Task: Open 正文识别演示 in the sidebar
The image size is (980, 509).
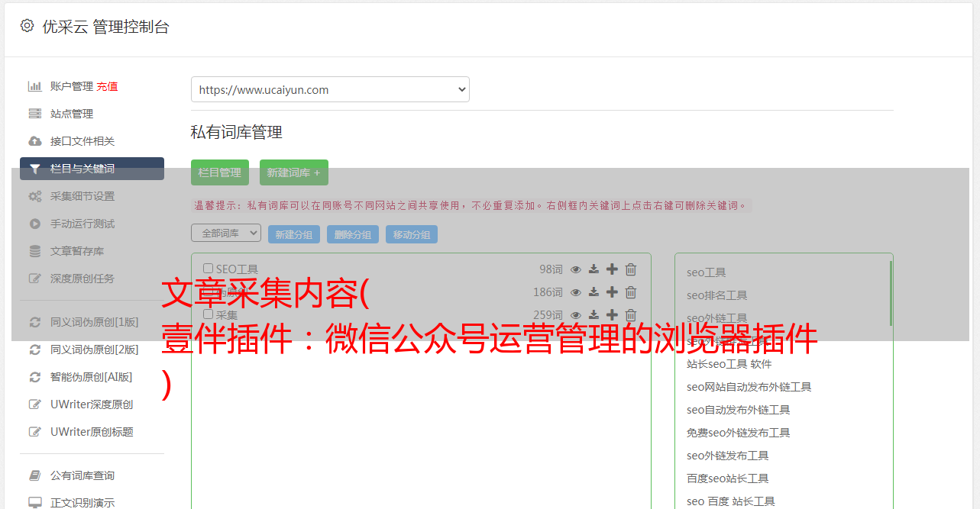Action: pyautogui.click(x=82, y=503)
